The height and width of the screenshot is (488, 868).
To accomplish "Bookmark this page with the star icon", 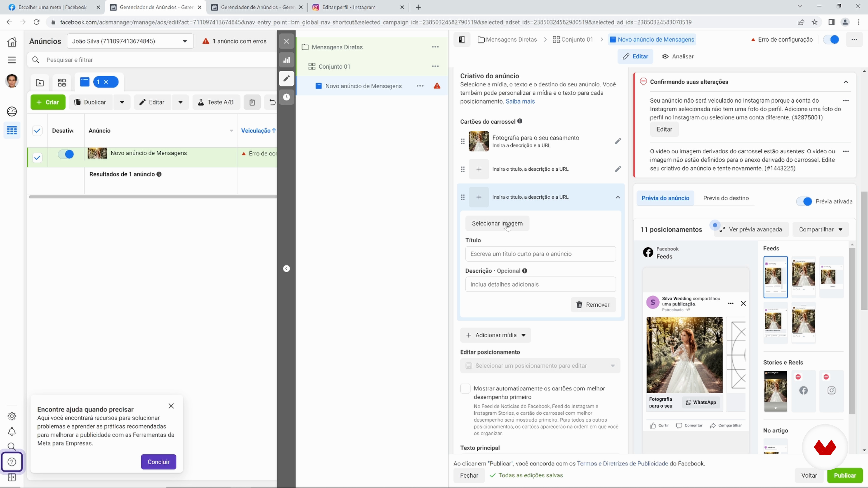I will pyautogui.click(x=814, y=22).
